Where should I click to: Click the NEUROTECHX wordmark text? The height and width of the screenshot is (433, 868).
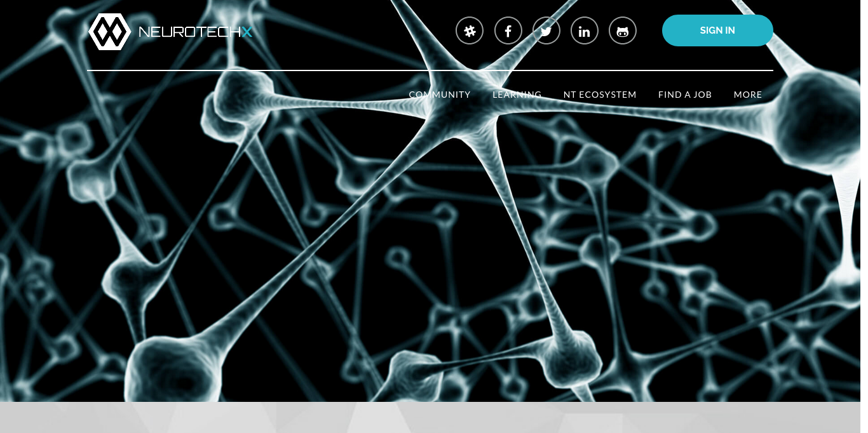point(195,32)
